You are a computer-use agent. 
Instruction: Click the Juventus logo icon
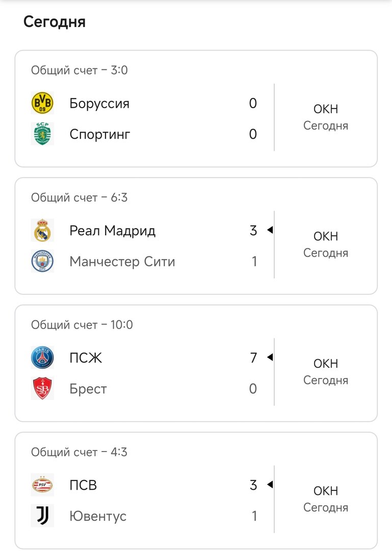42,516
